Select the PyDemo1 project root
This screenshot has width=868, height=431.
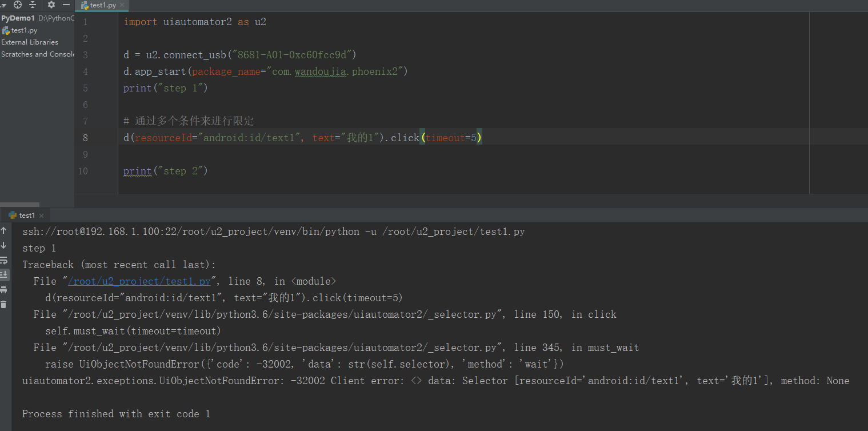pos(19,18)
